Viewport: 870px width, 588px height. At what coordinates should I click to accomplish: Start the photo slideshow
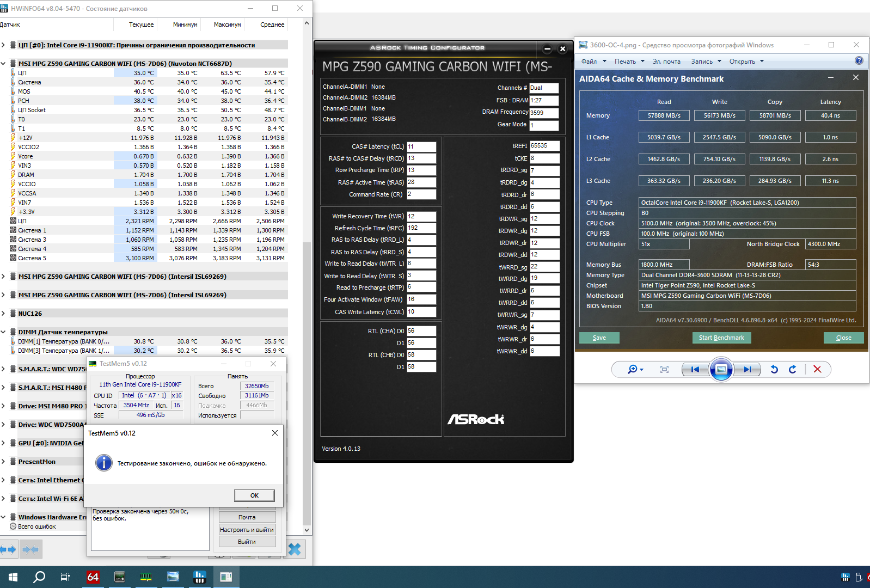coord(721,369)
